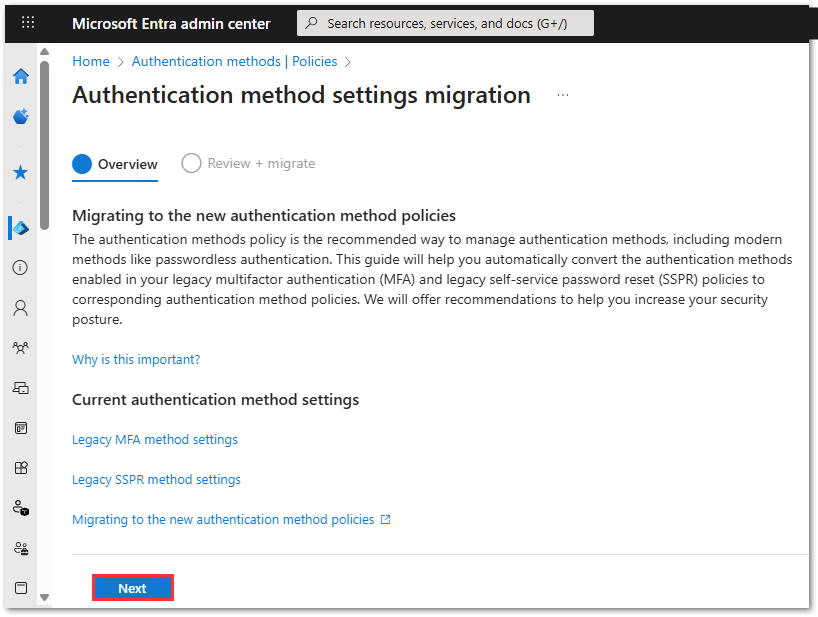
Task: Go to Authentication methods | Policies breadcrumb
Action: click(234, 62)
